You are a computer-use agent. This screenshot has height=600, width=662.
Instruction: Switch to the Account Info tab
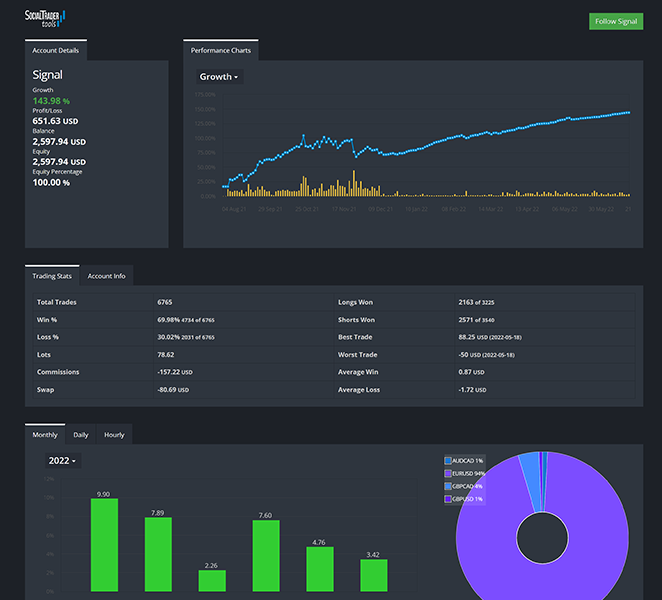(106, 276)
